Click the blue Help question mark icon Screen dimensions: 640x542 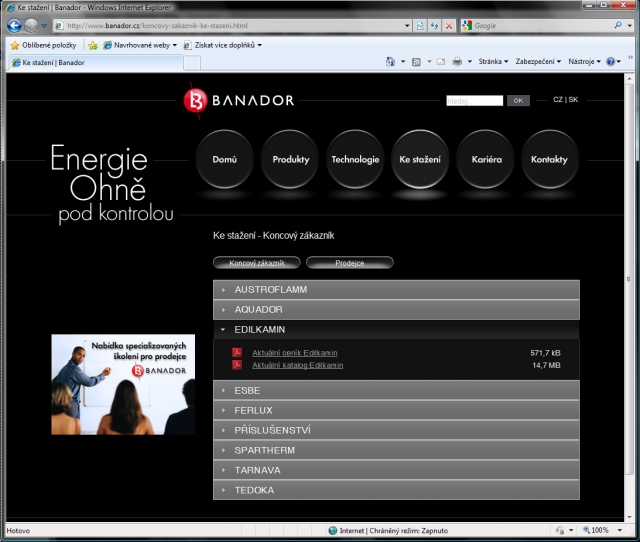click(x=611, y=62)
